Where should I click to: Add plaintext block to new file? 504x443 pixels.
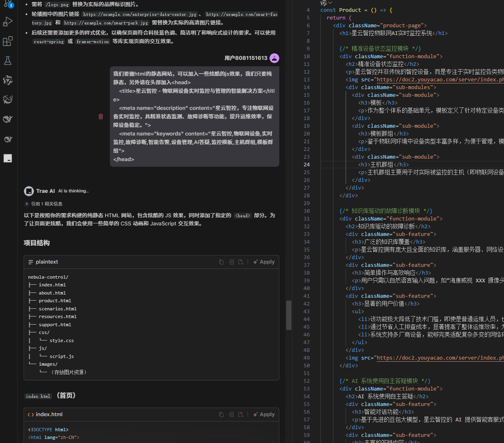241,262
